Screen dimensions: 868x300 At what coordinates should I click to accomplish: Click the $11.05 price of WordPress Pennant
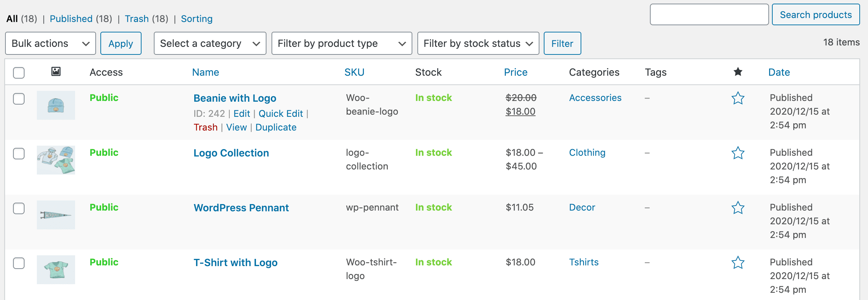[520, 207]
